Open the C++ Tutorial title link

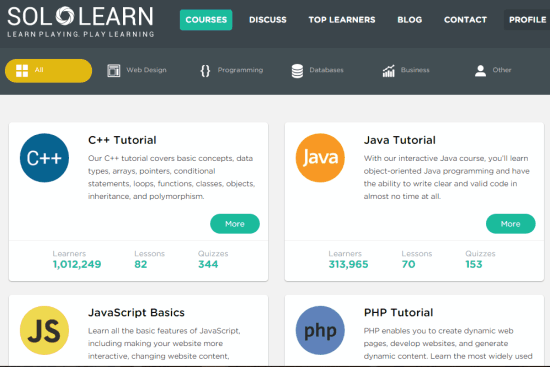[122, 140]
